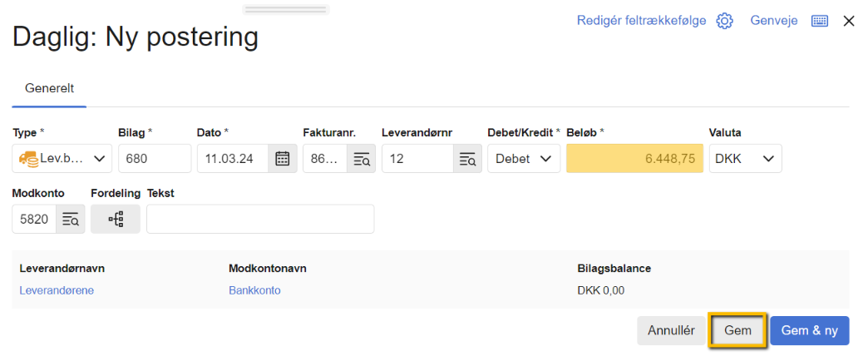This screenshot has height=356, width=868.
Task: Click the settings gear icon
Action: pyautogui.click(x=724, y=21)
